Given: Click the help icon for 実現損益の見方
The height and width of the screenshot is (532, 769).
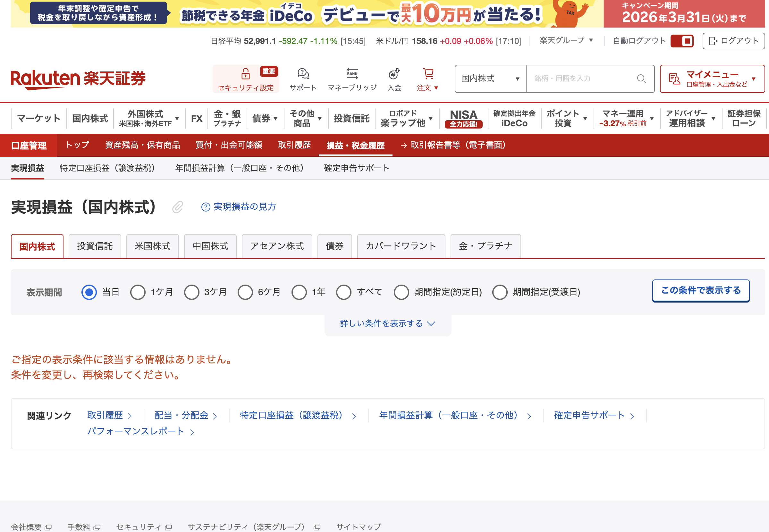Looking at the screenshot, I should (206, 207).
